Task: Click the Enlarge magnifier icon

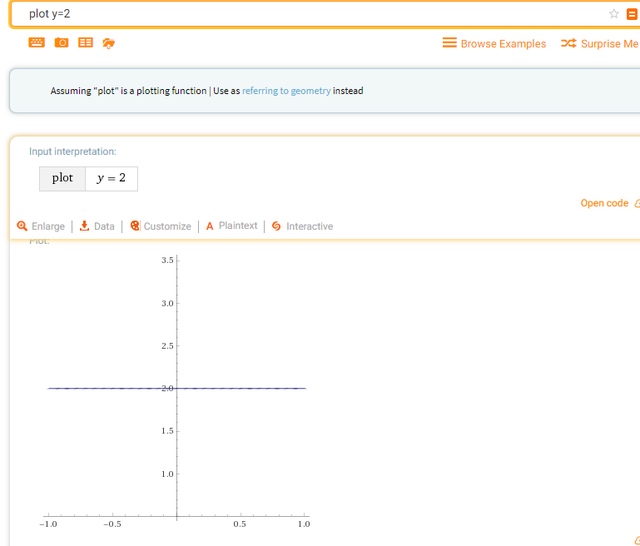Action: click(x=22, y=226)
